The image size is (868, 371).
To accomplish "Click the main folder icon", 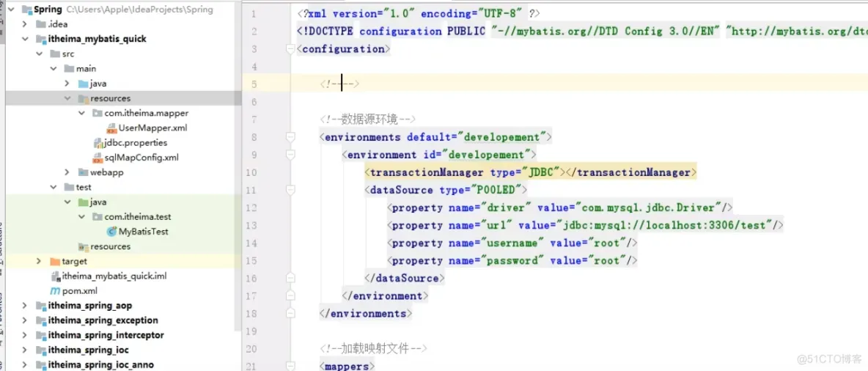I will coord(69,69).
